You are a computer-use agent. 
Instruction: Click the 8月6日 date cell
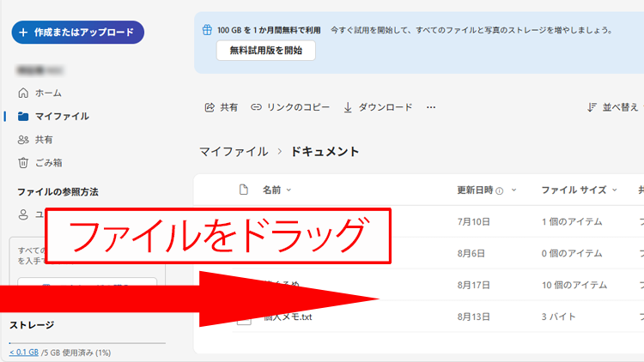coord(471,253)
